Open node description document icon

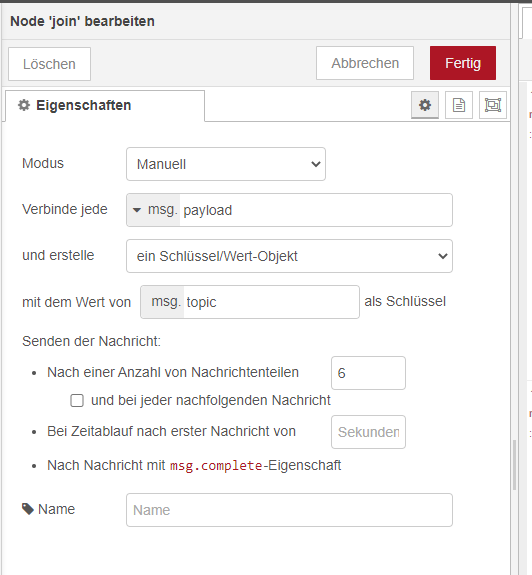click(459, 105)
